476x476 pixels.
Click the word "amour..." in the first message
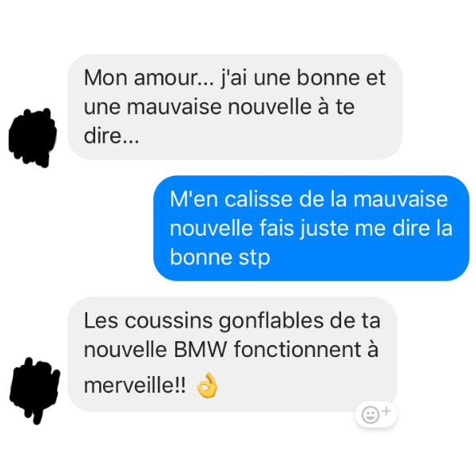click(174, 78)
